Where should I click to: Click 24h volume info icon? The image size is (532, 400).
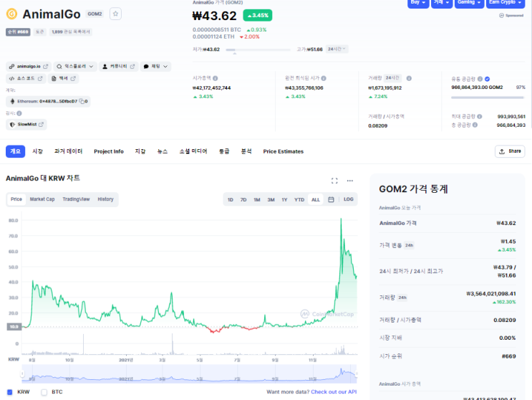click(x=409, y=78)
